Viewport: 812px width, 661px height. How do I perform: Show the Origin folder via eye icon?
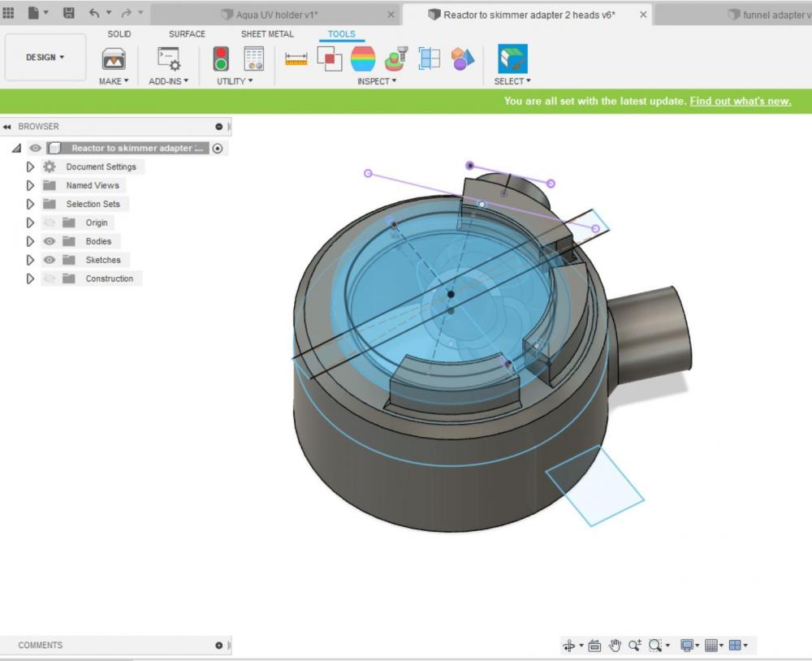pyautogui.click(x=50, y=222)
